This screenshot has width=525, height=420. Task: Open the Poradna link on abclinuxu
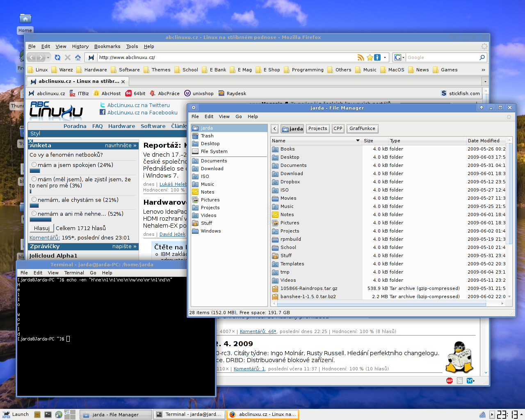(75, 126)
